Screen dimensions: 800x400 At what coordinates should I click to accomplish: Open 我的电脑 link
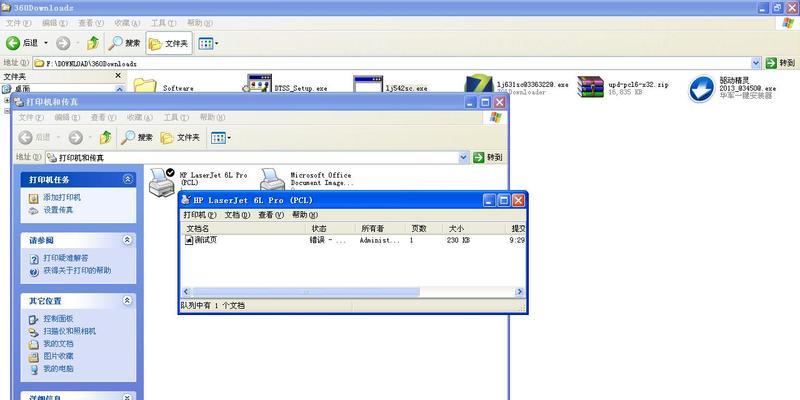pyautogui.click(x=58, y=368)
